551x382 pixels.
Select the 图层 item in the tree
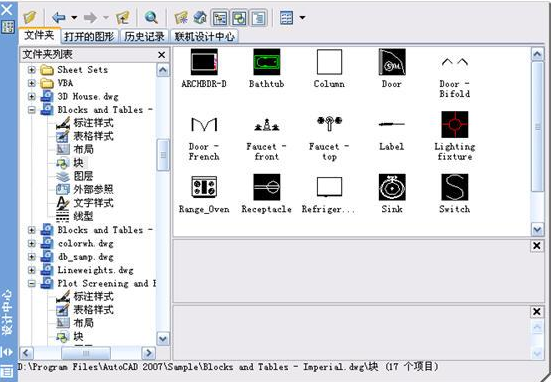[x=83, y=176]
